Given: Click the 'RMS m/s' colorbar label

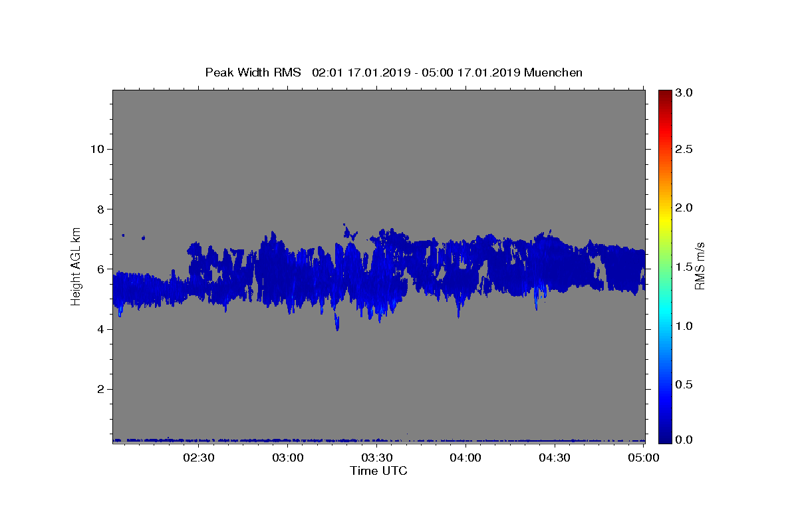Looking at the screenshot, I should [700, 265].
